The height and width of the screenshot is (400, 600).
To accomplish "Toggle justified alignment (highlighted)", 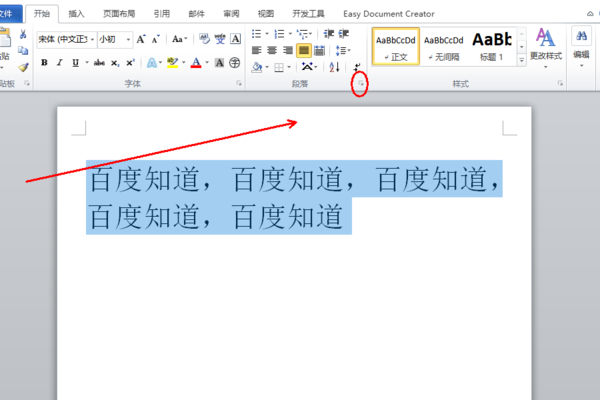I will point(303,50).
